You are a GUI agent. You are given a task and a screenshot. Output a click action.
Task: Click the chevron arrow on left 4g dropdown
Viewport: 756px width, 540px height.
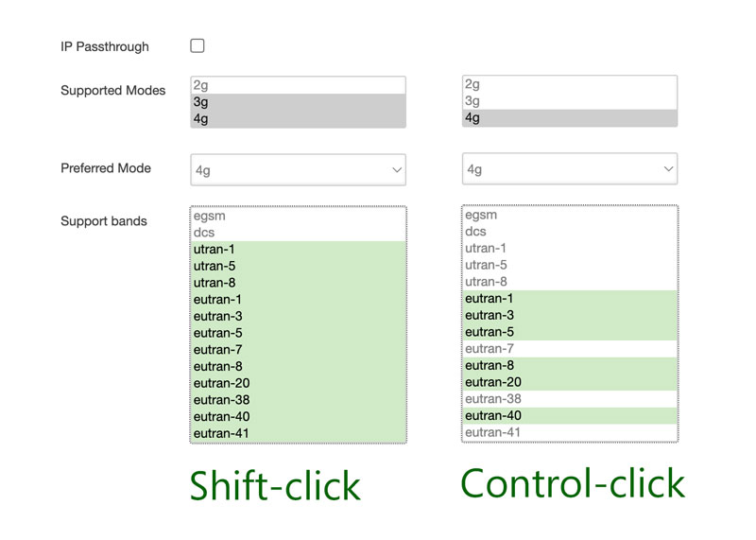click(397, 170)
